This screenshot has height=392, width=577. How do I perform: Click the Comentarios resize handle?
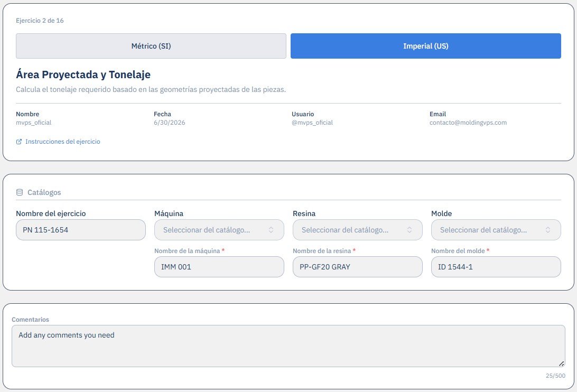pyautogui.click(x=562, y=363)
